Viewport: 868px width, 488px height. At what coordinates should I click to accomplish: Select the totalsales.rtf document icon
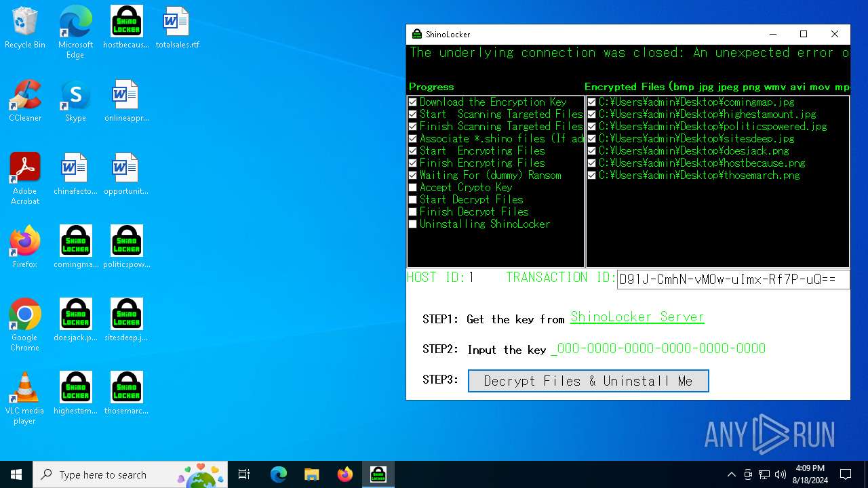[x=177, y=28]
